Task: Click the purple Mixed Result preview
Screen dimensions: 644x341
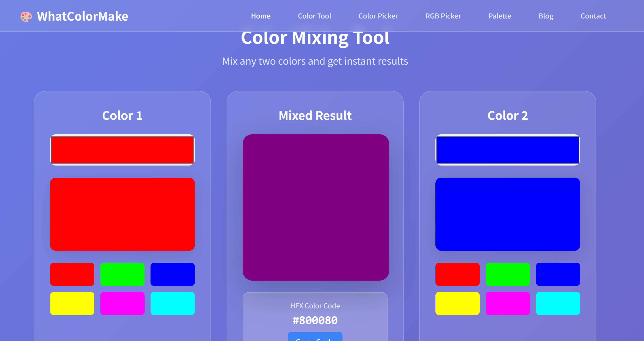Action: coord(315,207)
